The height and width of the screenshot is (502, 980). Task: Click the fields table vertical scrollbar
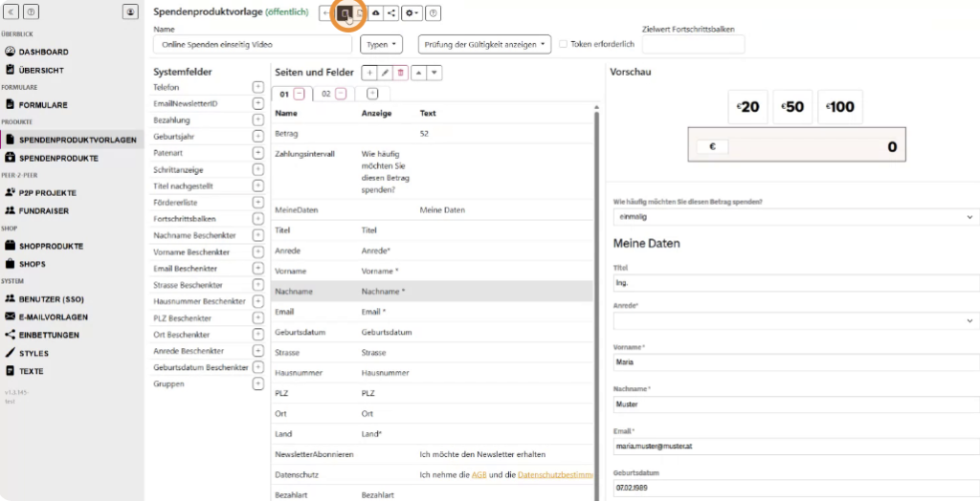(597, 303)
